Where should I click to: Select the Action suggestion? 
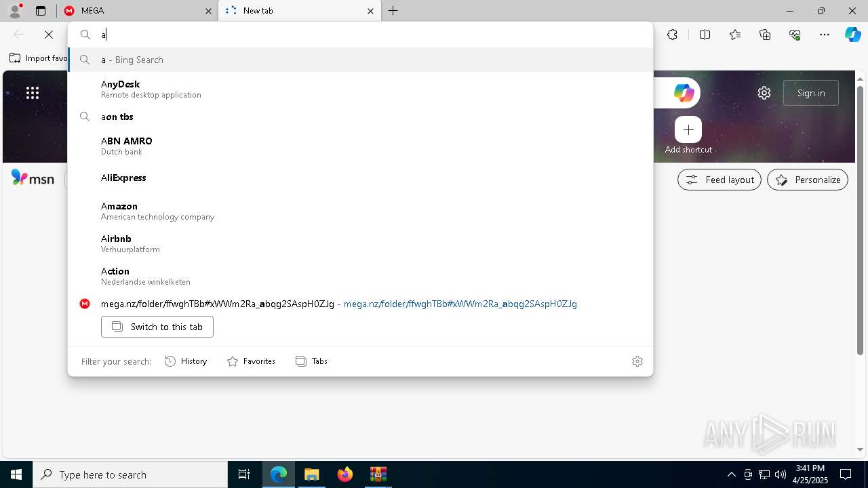point(360,276)
